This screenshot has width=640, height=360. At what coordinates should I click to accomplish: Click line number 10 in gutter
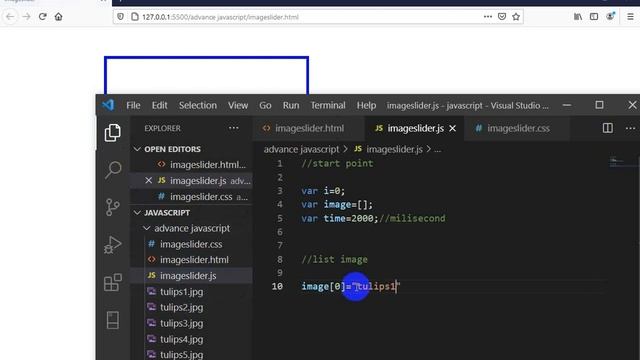(x=277, y=287)
